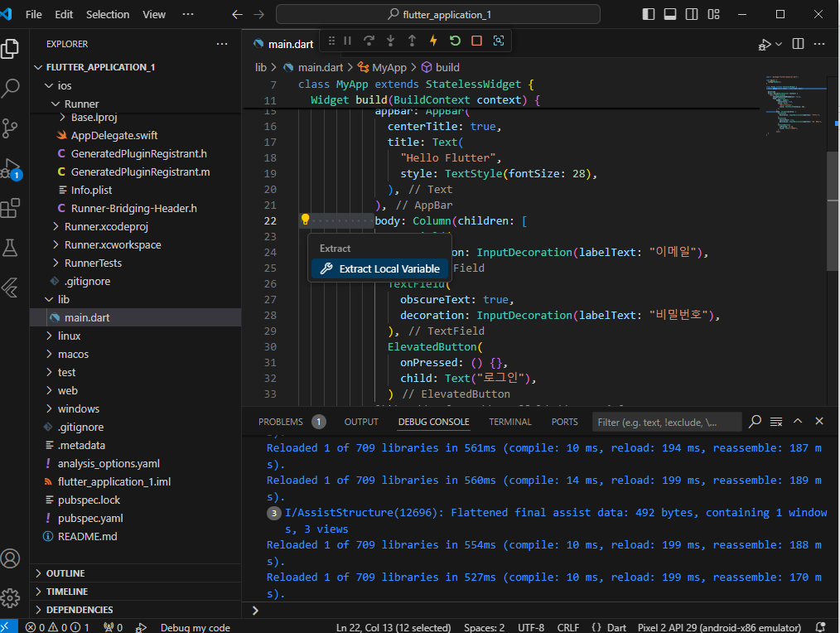The width and height of the screenshot is (840, 633).
Task: Click Step Into in debug toolbar
Action: point(390,41)
